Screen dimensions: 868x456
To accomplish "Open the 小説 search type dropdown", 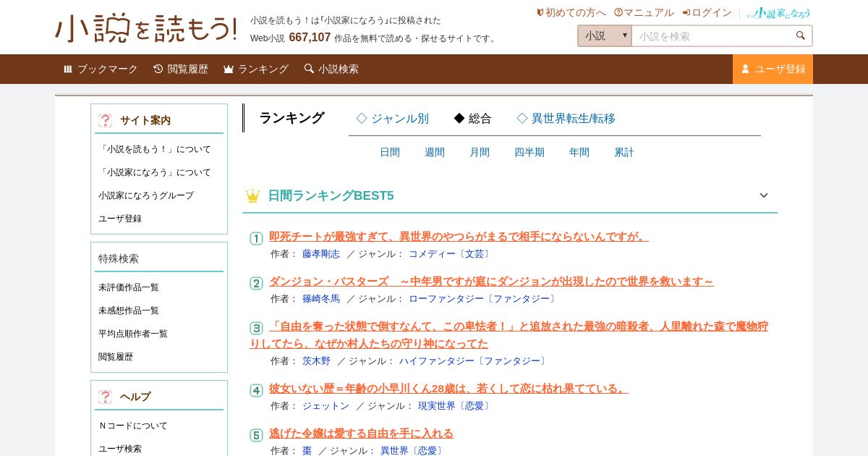I will click(x=605, y=35).
